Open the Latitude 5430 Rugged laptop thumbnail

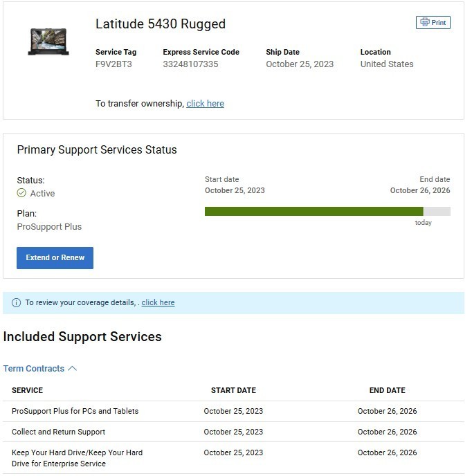[x=48, y=42]
